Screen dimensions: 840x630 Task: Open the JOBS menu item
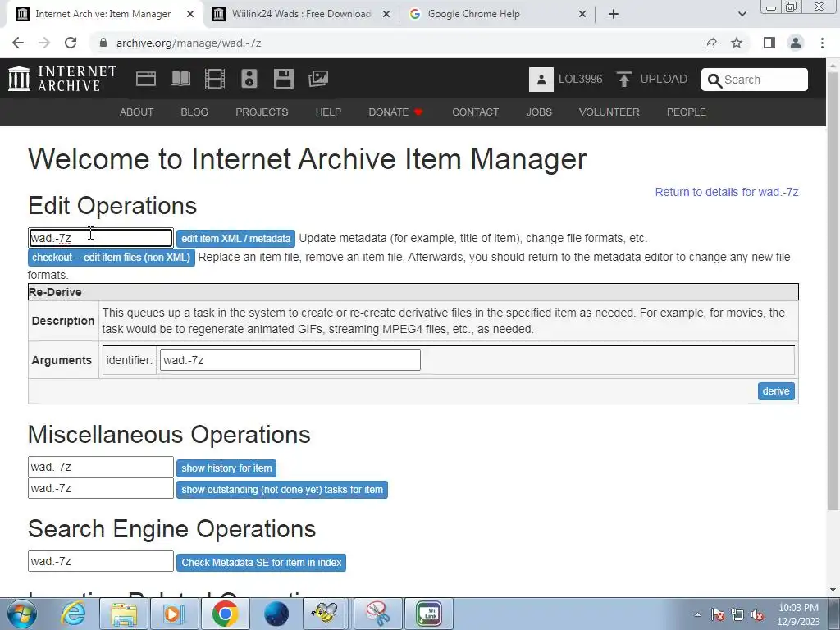point(539,112)
